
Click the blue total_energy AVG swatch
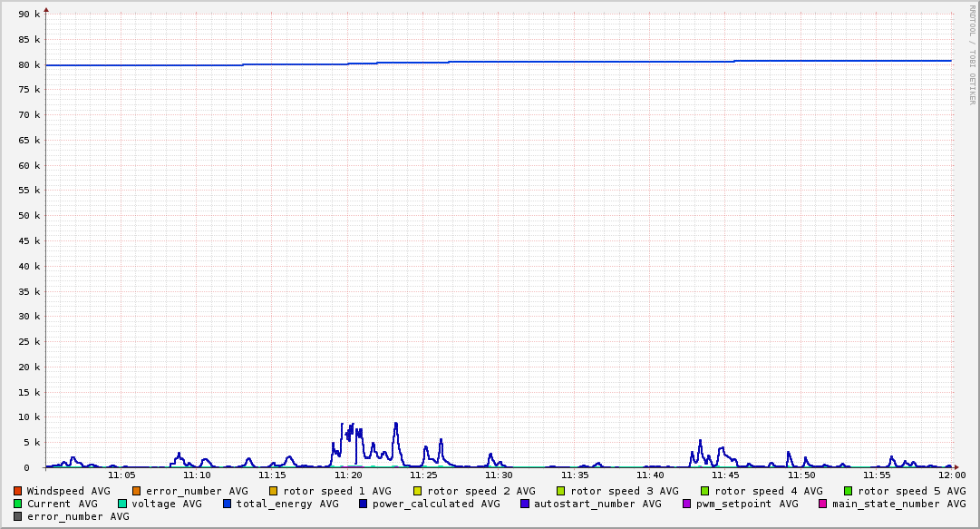(228, 504)
